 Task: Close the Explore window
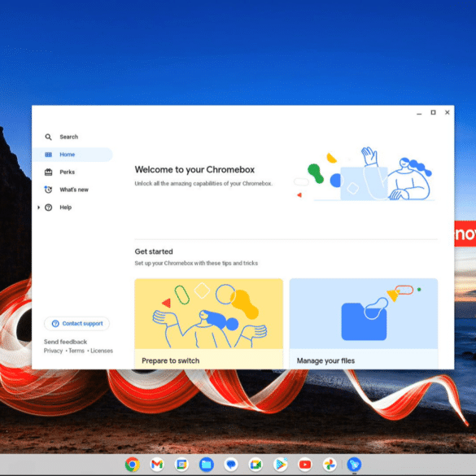coord(448,112)
